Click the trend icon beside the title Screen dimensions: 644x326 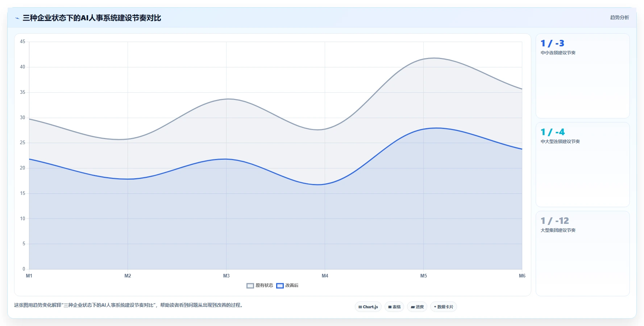tap(17, 18)
